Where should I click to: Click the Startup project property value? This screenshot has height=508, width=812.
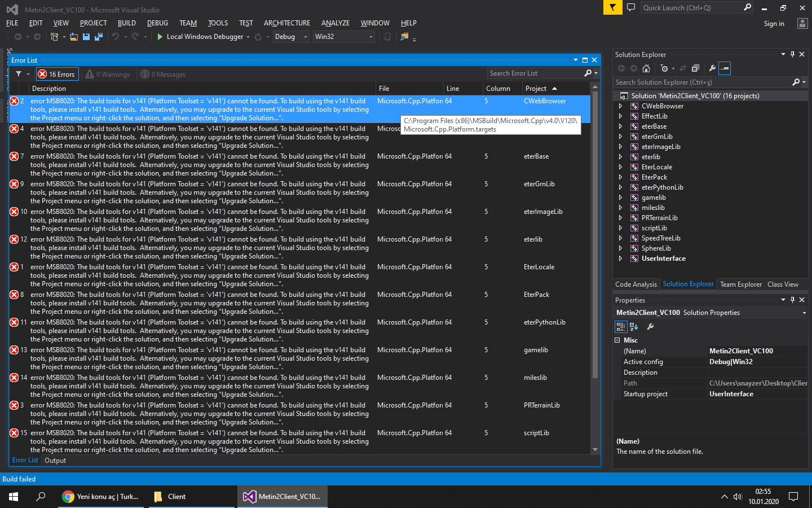point(758,394)
